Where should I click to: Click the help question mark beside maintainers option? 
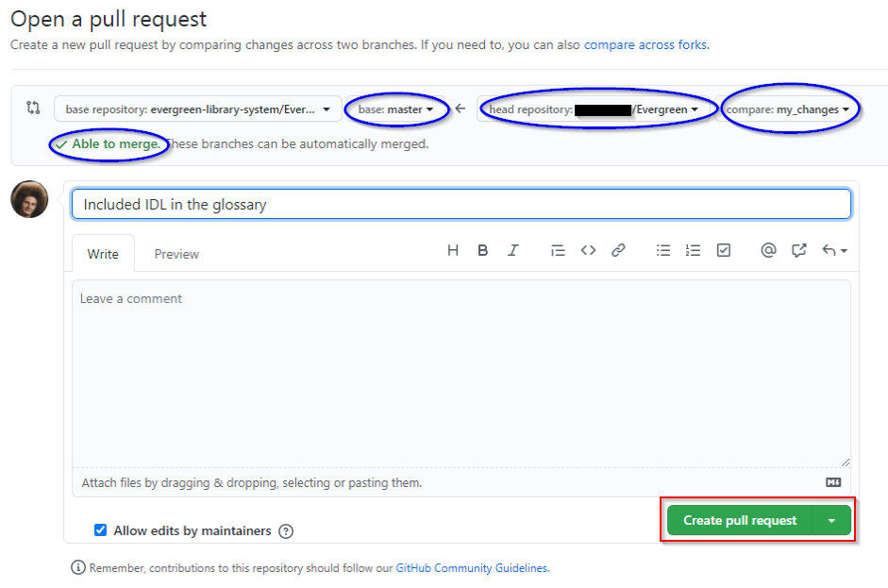[286, 529]
